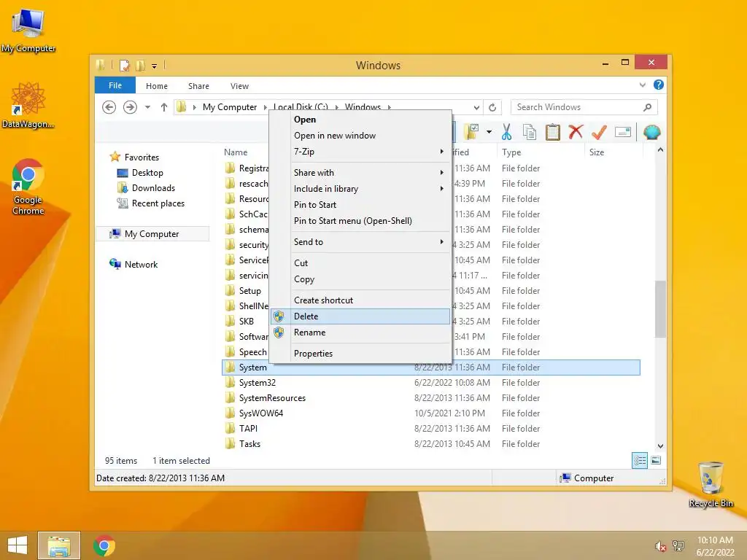The image size is (747, 560).
Task: Expand Include in library submenu
Action: [361, 189]
